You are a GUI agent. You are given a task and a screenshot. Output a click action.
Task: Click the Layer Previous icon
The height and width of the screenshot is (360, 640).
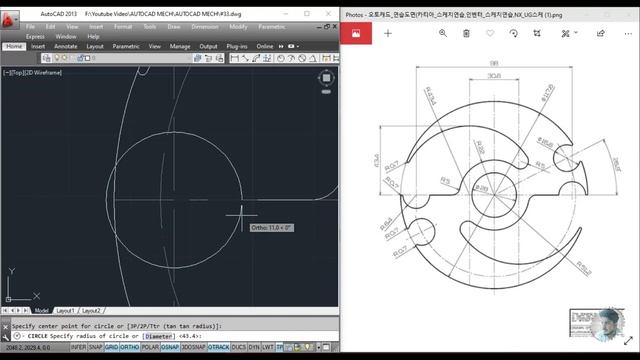pyautogui.click(x=209, y=58)
